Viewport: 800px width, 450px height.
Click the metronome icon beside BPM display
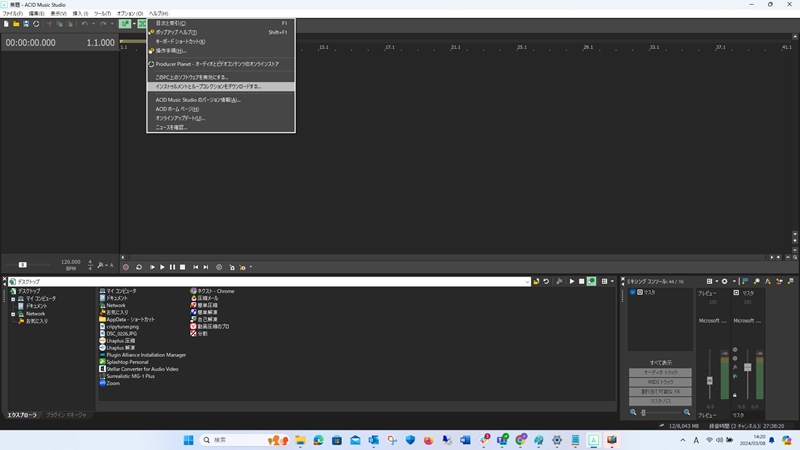pyautogui.click(x=101, y=265)
